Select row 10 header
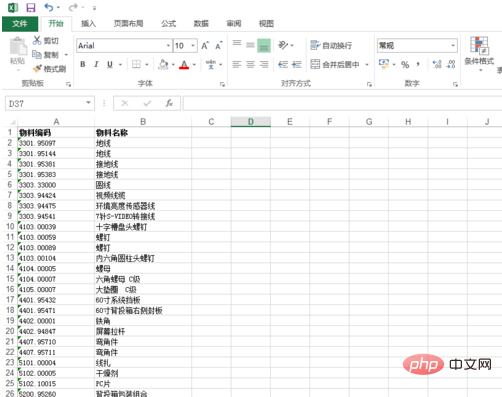Viewport: 502px width, 397px height. (x=10, y=227)
